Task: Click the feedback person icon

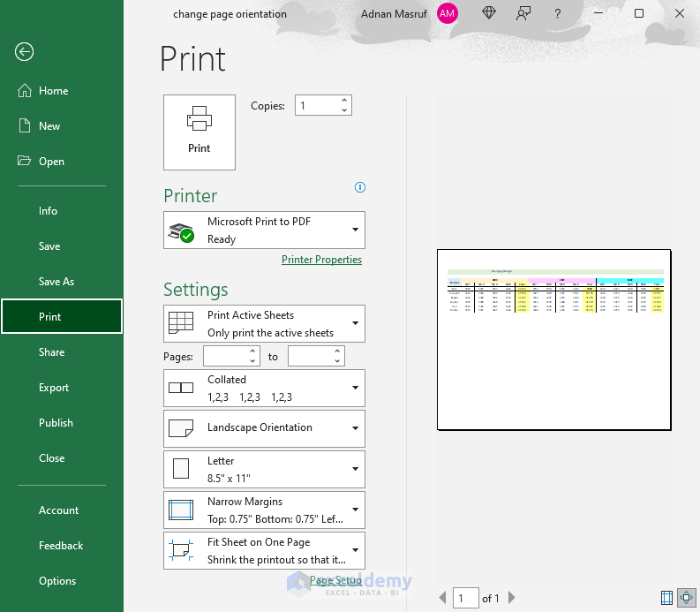Action: 523,14
